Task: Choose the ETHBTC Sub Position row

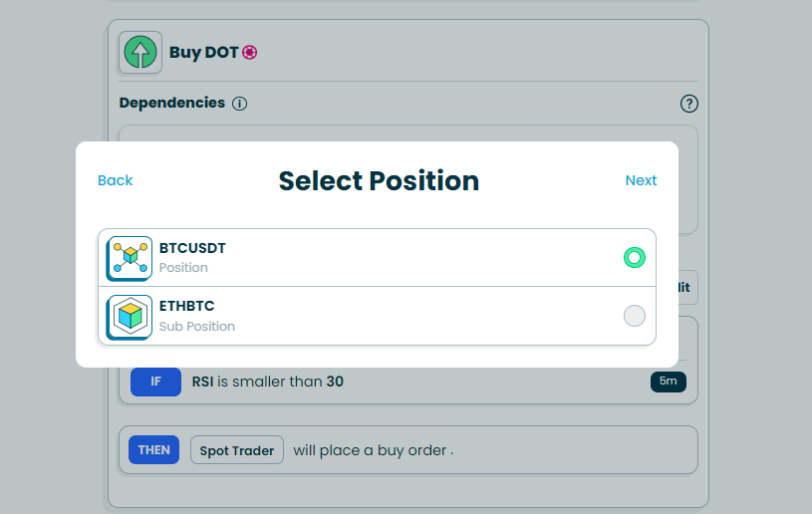Action: (x=377, y=316)
